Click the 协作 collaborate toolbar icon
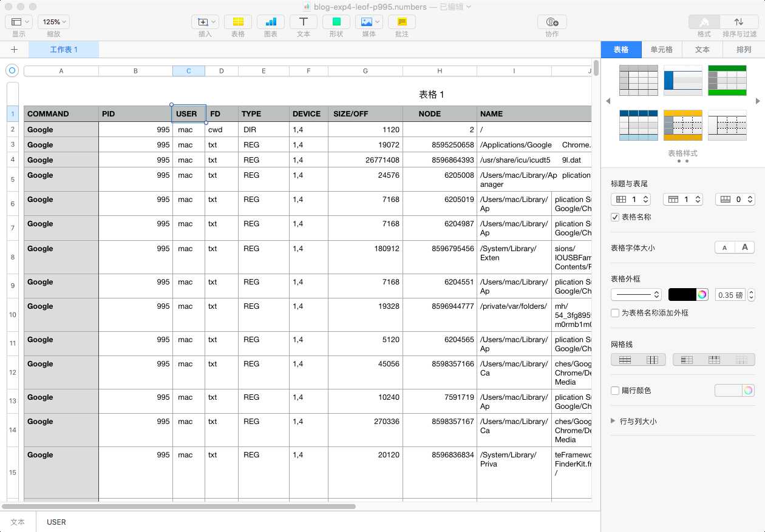Viewport: 765px width, 532px height. (x=552, y=22)
